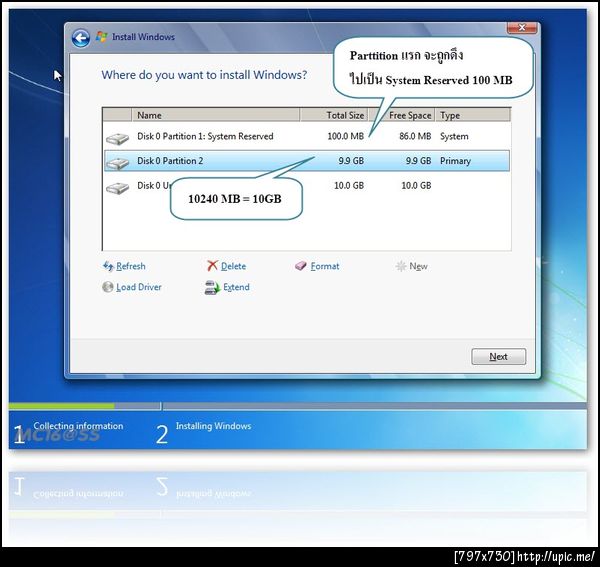Click the Load Driver disc icon
The width and height of the screenshot is (600, 567).
click(x=108, y=287)
